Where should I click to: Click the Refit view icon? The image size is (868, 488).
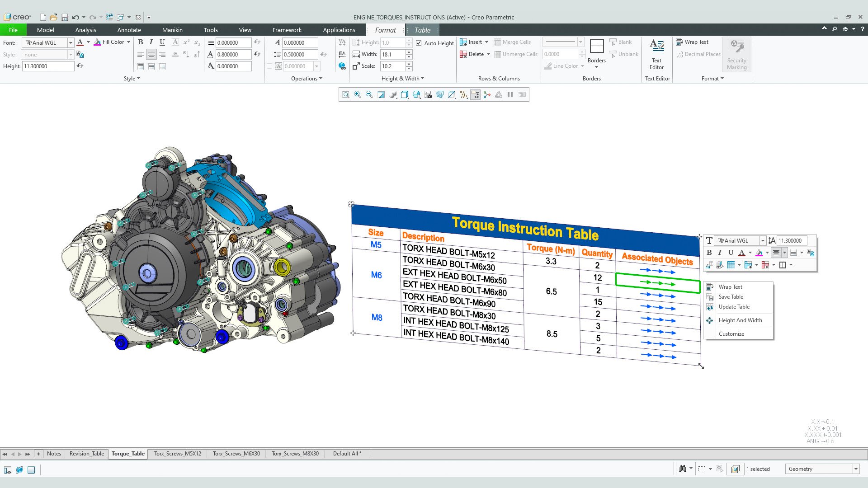point(346,94)
